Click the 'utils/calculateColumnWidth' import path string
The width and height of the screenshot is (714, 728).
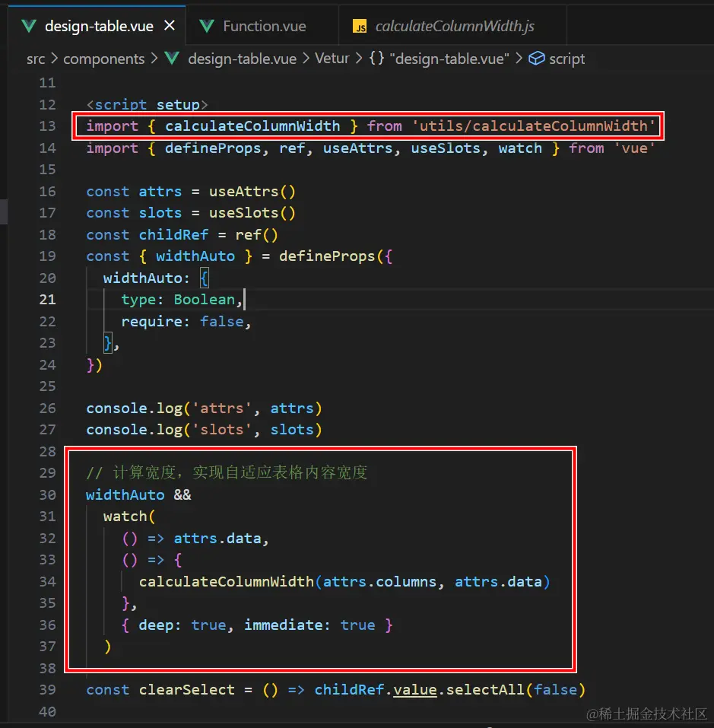click(533, 126)
